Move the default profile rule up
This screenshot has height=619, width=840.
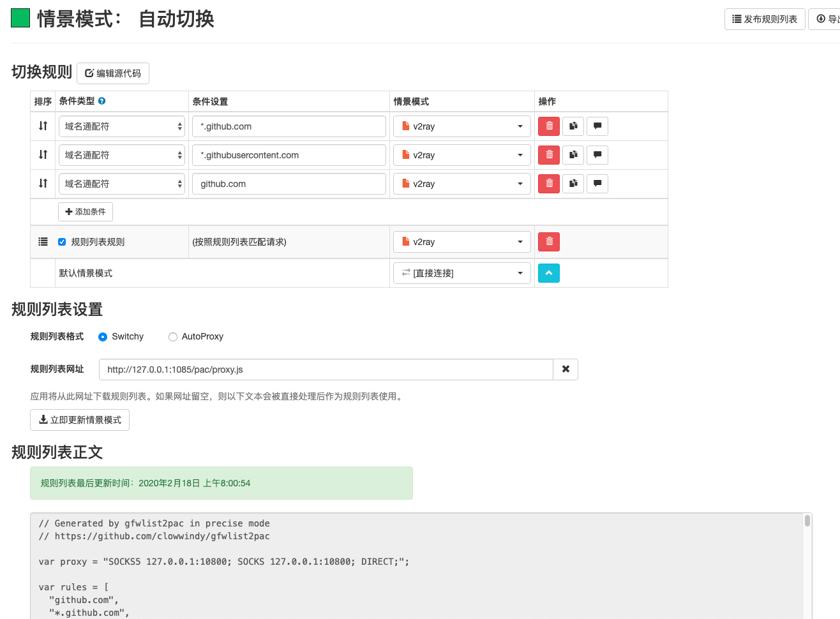(x=548, y=272)
